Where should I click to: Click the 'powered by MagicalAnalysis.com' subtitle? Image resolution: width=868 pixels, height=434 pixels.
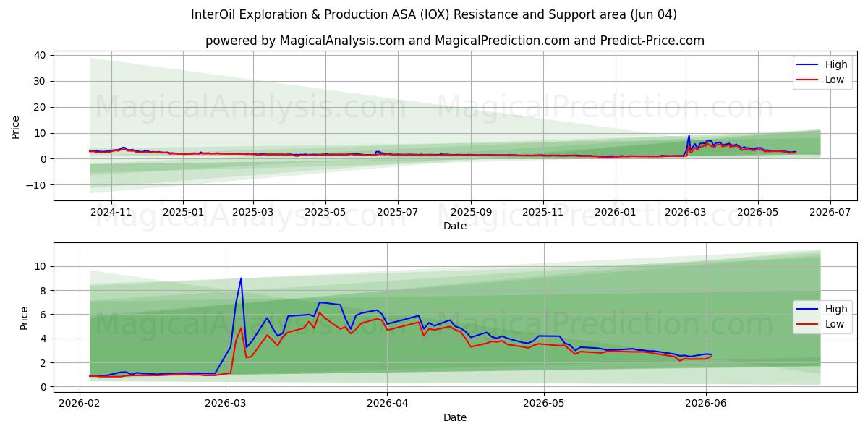coord(455,41)
